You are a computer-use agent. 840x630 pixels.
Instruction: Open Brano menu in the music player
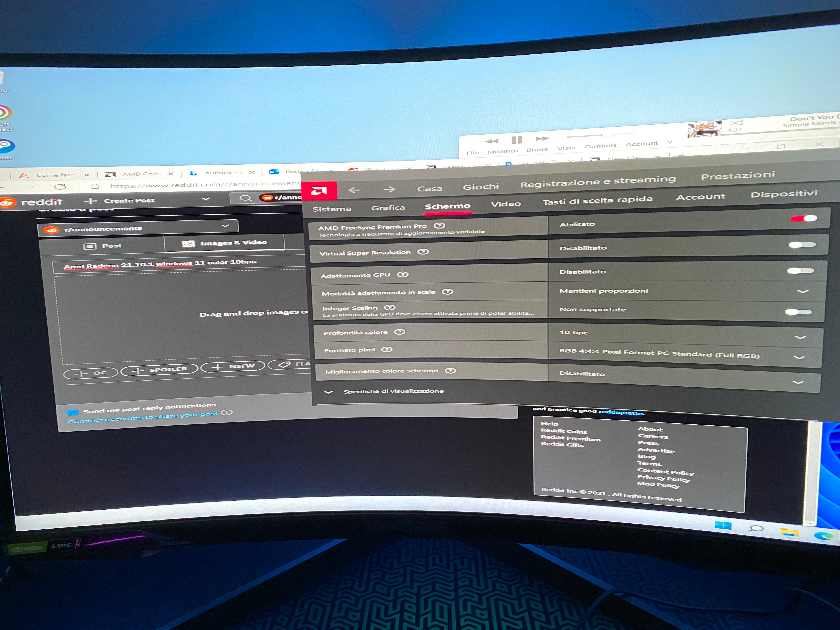click(x=537, y=150)
